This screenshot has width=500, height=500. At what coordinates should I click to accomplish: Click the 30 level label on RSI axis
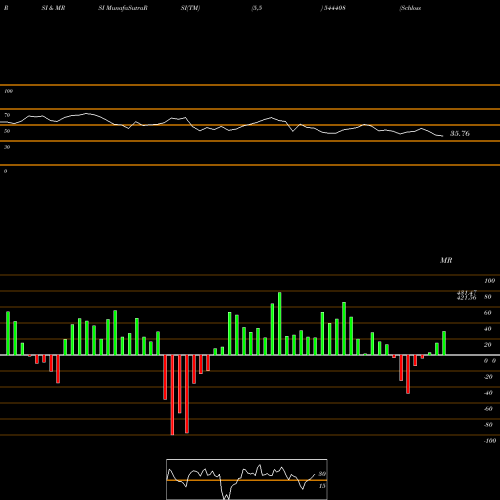[x=7, y=147]
